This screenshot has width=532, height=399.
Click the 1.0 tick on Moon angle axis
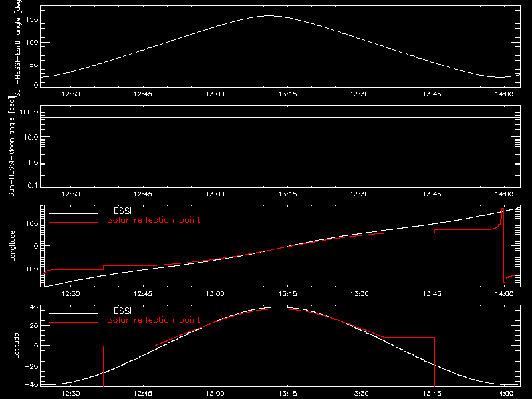pos(33,162)
